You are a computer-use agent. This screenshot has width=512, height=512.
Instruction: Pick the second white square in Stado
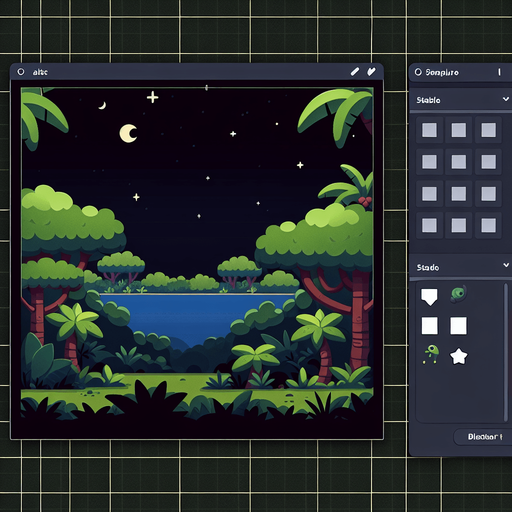coord(459,326)
